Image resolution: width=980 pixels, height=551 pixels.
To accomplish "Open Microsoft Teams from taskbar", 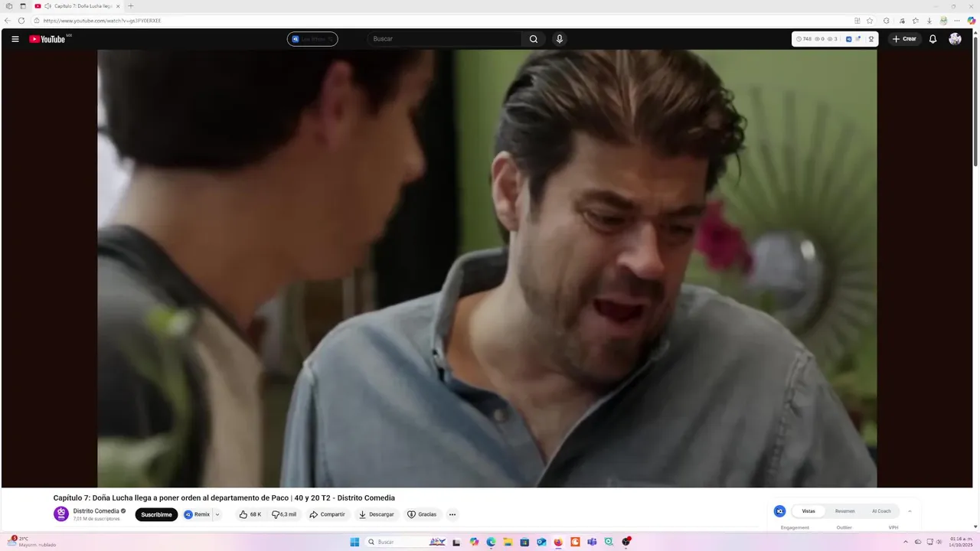I will point(592,542).
